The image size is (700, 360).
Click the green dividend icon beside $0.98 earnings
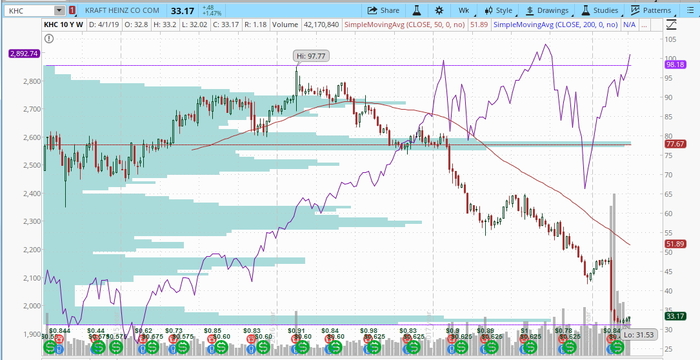374,347
